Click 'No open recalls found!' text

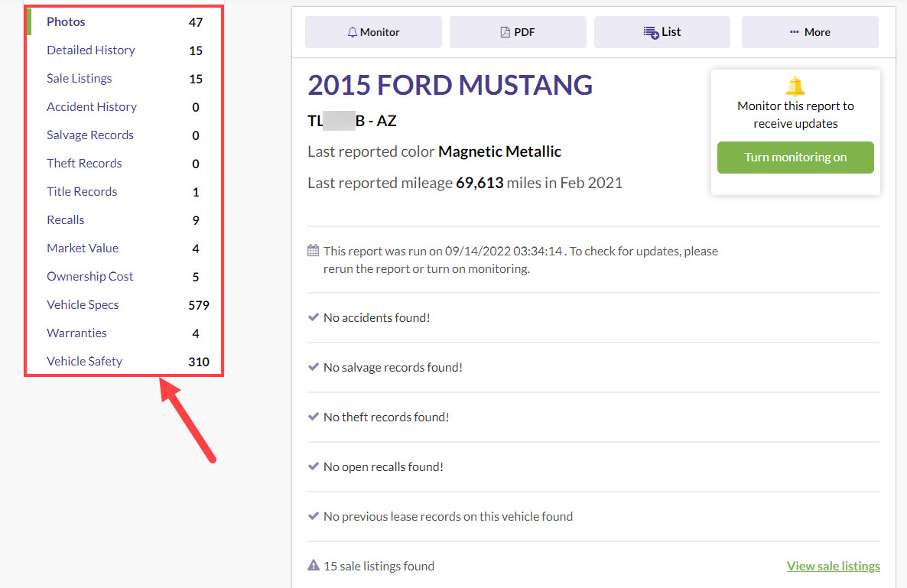pyautogui.click(x=383, y=467)
